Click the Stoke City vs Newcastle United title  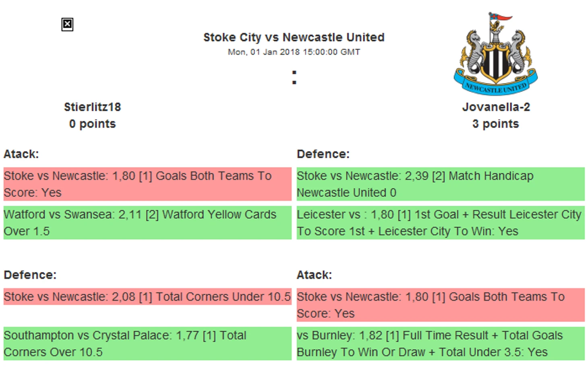click(x=294, y=37)
